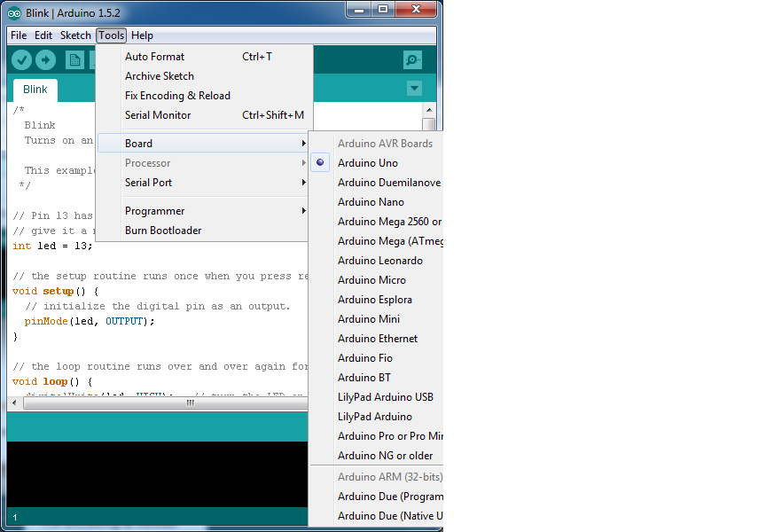Click the 'void setup() {' code line
Viewport: 766px width, 532px height.
click(56, 291)
